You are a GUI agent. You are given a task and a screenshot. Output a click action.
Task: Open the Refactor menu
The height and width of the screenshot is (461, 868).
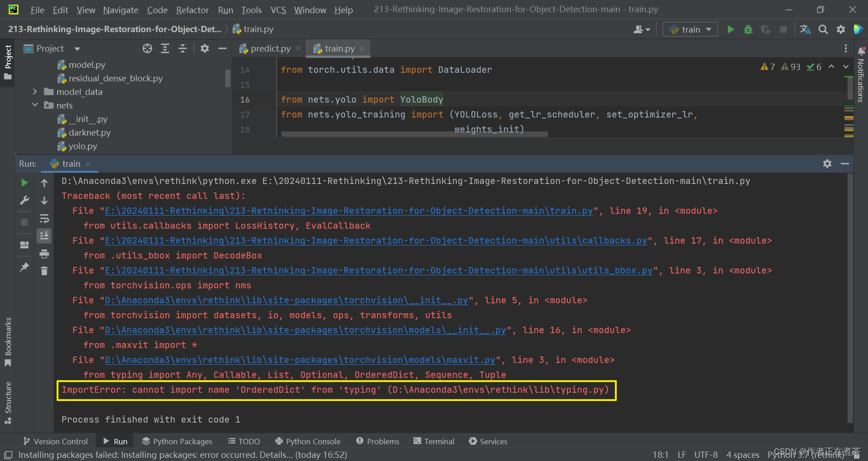coord(192,9)
